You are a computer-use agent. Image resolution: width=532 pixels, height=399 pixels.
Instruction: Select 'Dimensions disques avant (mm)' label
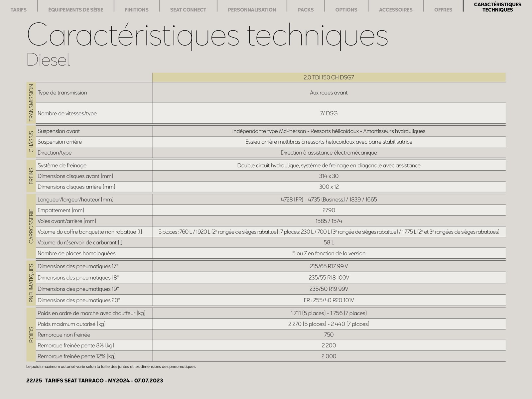point(75,176)
